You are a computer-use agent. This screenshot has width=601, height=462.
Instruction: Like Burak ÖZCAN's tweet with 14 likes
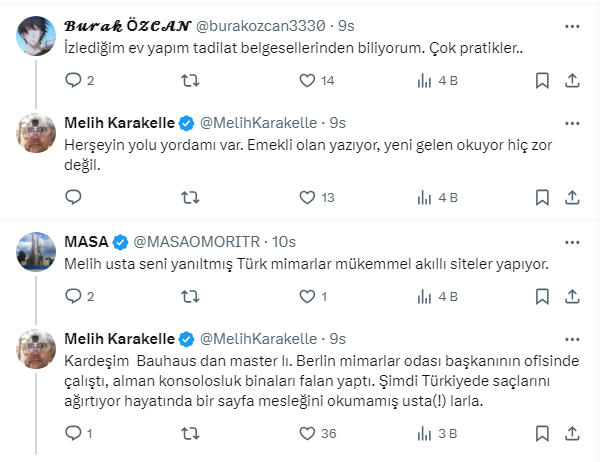pos(308,81)
